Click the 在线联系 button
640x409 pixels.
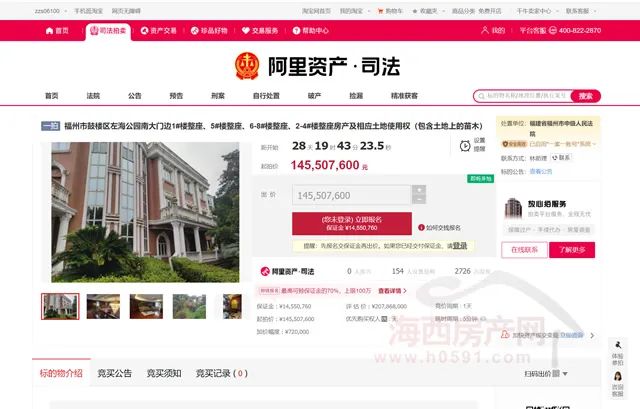click(x=524, y=250)
